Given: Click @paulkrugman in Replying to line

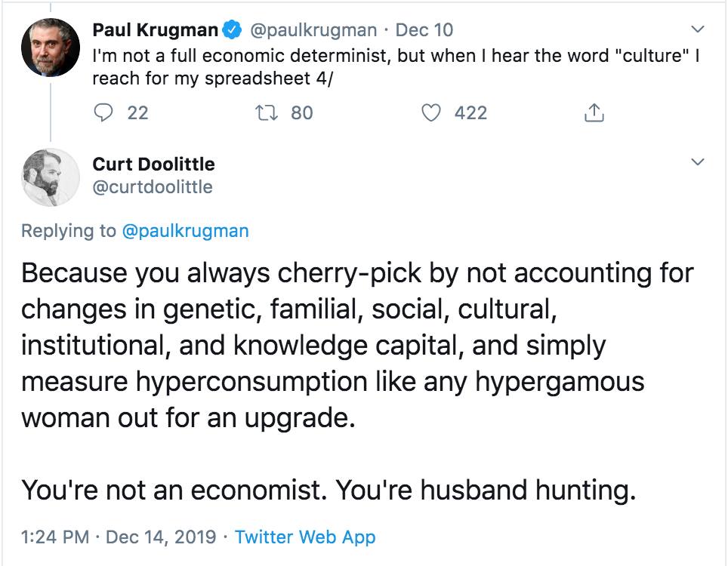Looking at the screenshot, I should click(185, 231).
